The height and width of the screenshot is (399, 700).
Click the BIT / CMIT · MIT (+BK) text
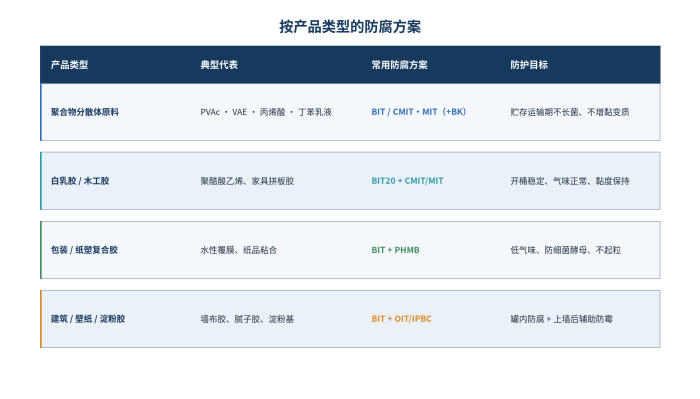(419, 112)
